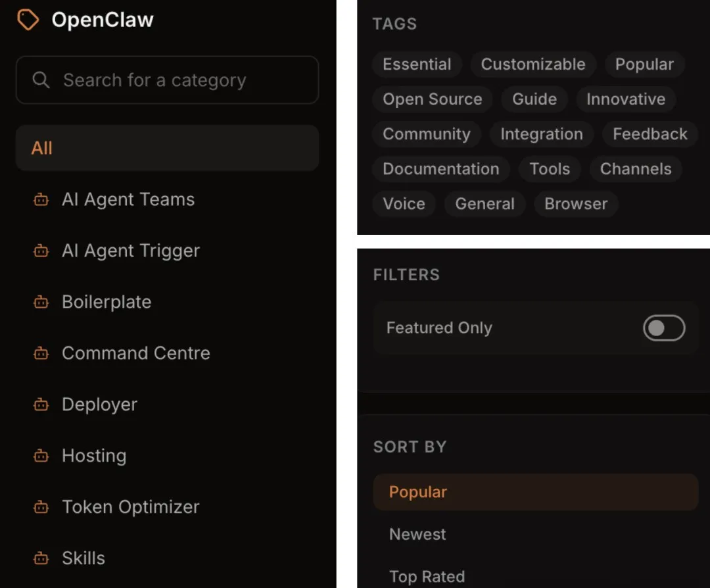Pick the Documentation tag
710x588 pixels.
point(440,169)
